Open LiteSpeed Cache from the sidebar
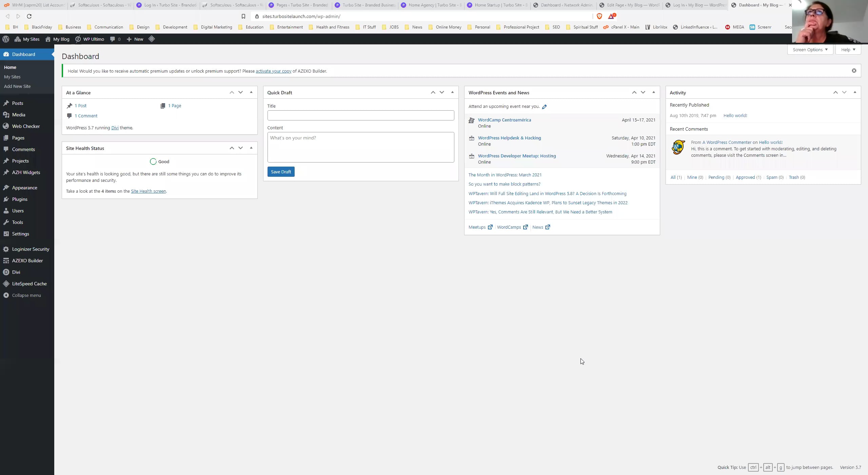Screen dimensions: 868x475 (29, 283)
